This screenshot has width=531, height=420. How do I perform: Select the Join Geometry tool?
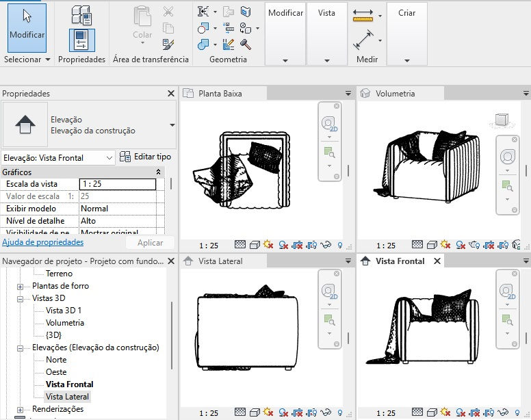[203, 44]
